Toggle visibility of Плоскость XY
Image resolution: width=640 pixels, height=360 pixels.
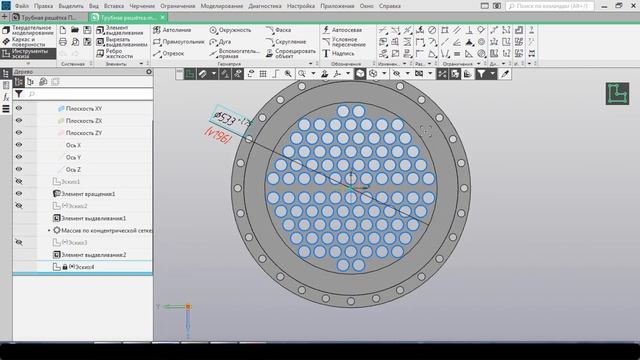pos(19,109)
